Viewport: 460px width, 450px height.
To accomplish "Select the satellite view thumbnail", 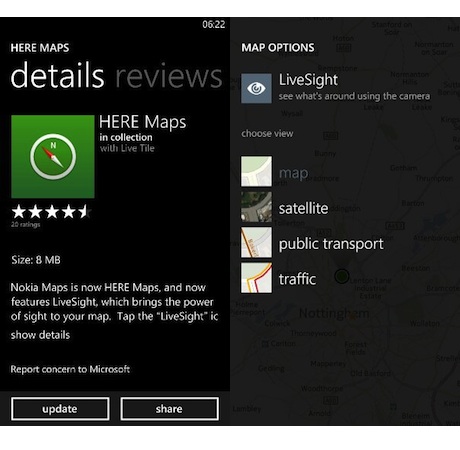I will [x=256, y=207].
